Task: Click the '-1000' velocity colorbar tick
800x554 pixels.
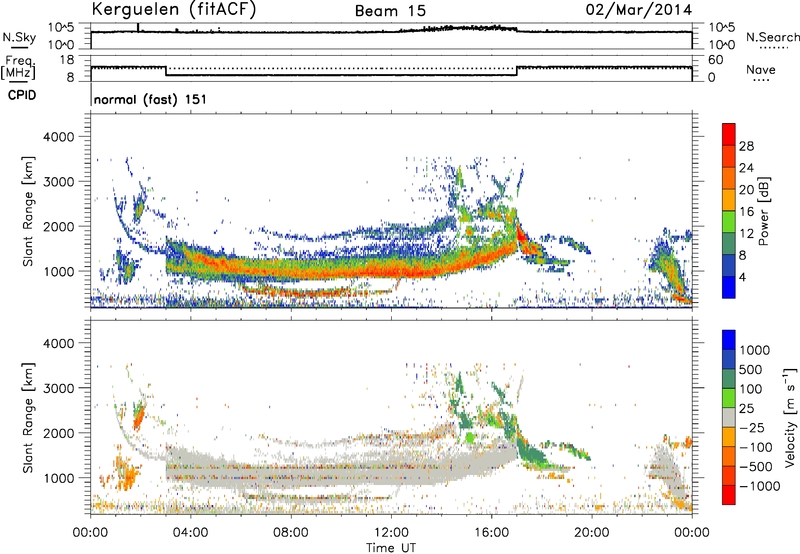Action: [x=759, y=486]
